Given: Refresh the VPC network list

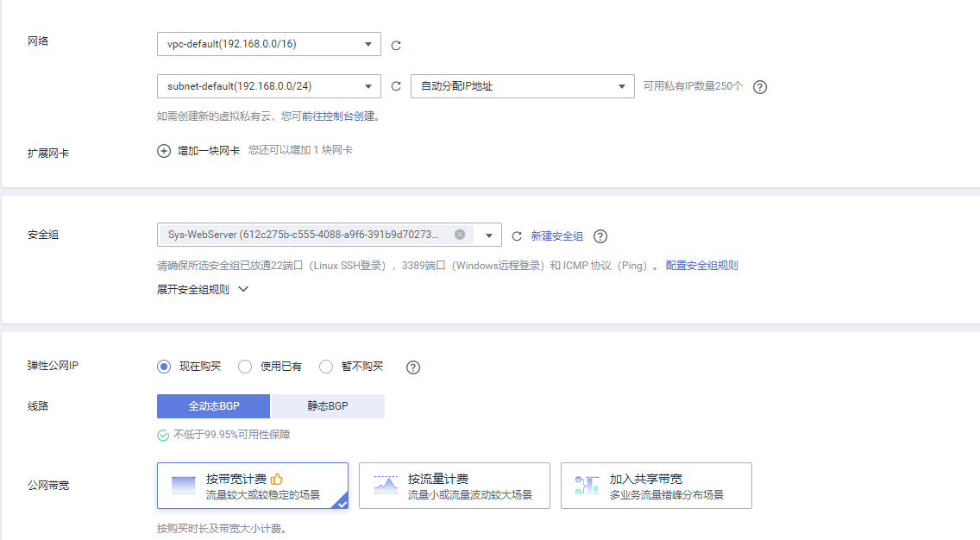Looking at the screenshot, I should 396,45.
